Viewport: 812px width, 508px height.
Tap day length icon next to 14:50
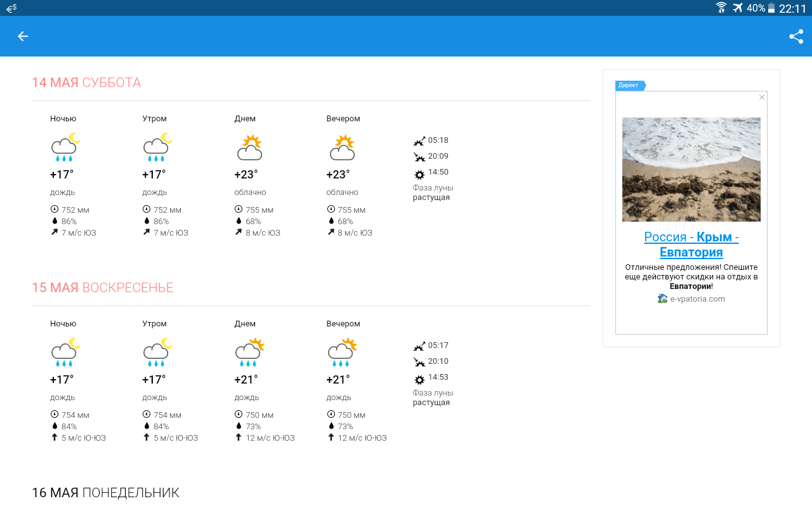[419, 175]
